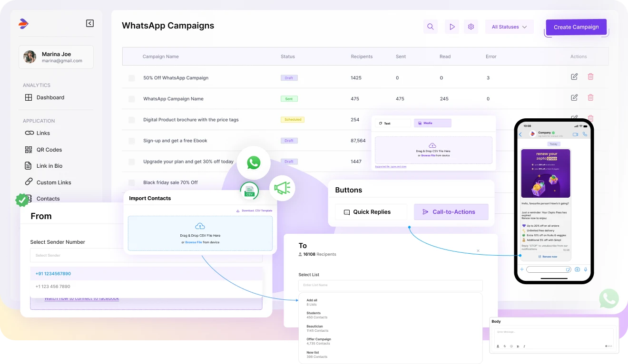Image resolution: width=628 pixels, height=364 pixels.
Task: Click the Create Campaign button
Action: pos(576,27)
